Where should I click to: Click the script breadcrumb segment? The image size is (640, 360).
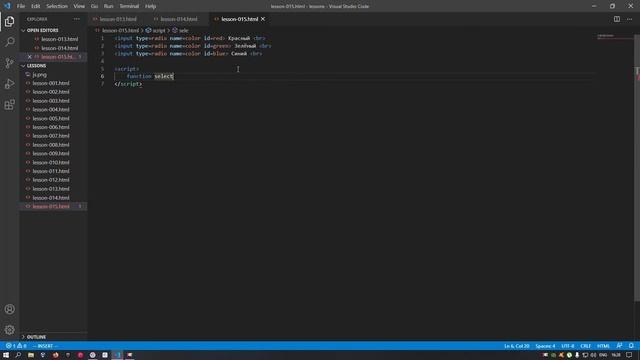[x=159, y=31]
